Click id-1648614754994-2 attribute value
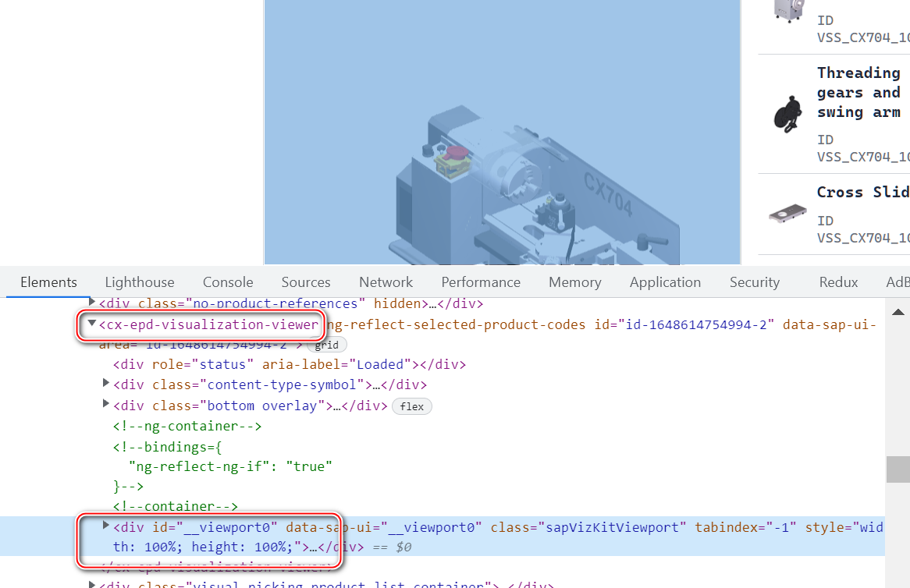910x588 pixels. tap(696, 324)
